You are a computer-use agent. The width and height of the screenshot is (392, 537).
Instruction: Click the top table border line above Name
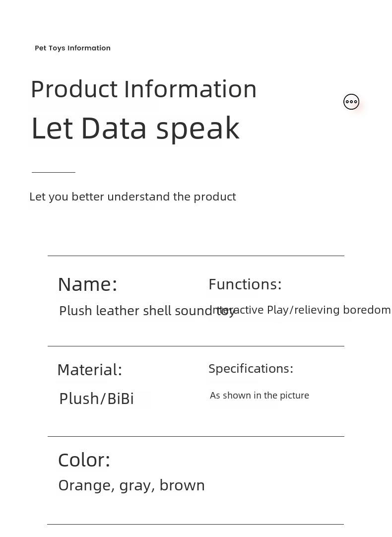pos(196,256)
